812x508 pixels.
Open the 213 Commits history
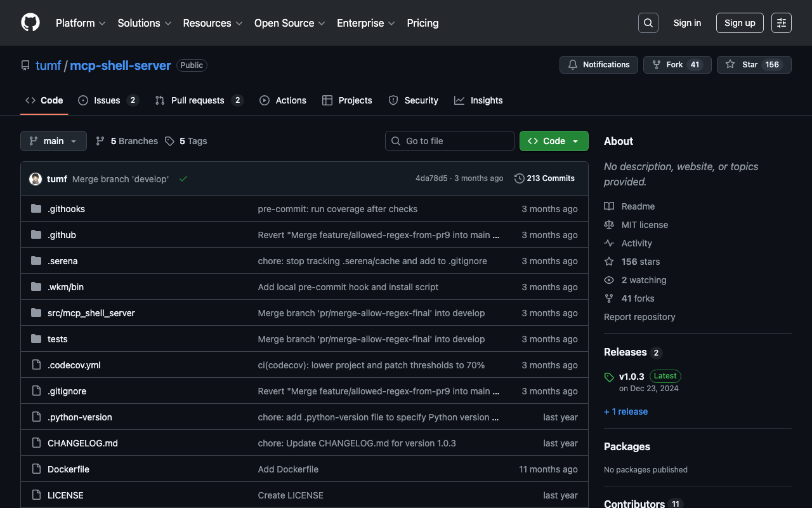(x=544, y=178)
